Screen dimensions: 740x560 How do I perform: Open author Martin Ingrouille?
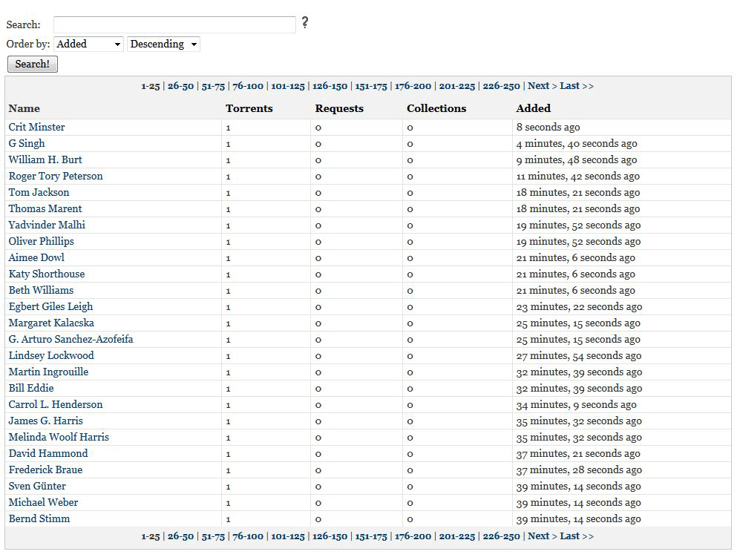48,372
